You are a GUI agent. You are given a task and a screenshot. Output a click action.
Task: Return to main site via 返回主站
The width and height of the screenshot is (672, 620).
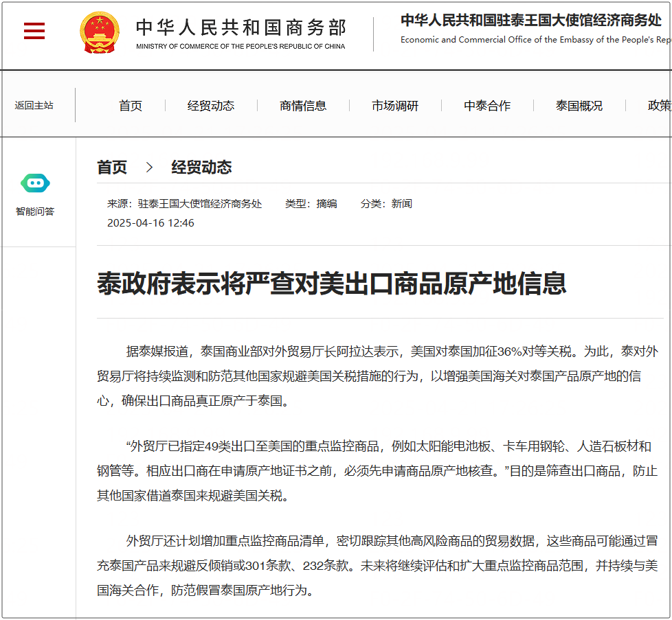tap(33, 105)
